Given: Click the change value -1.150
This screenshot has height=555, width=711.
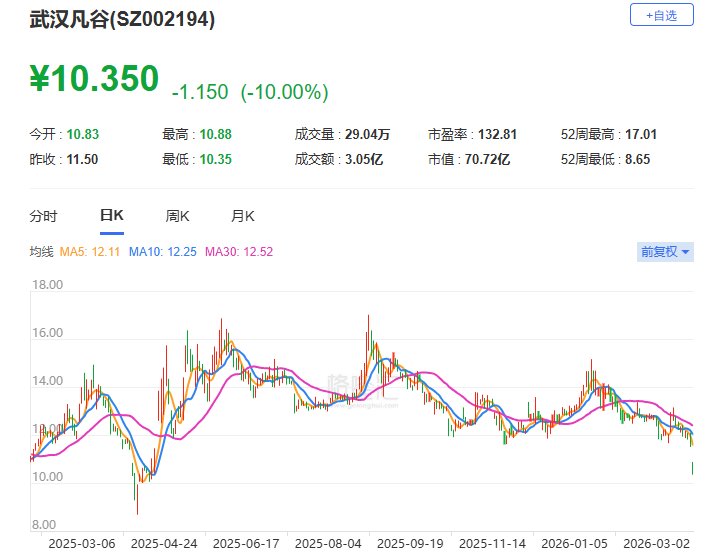Looking at the screenshot, I should (x=200, y=92).
